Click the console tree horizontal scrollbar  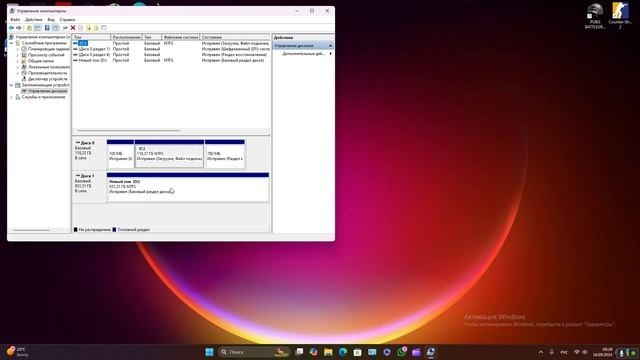[31, 230]
